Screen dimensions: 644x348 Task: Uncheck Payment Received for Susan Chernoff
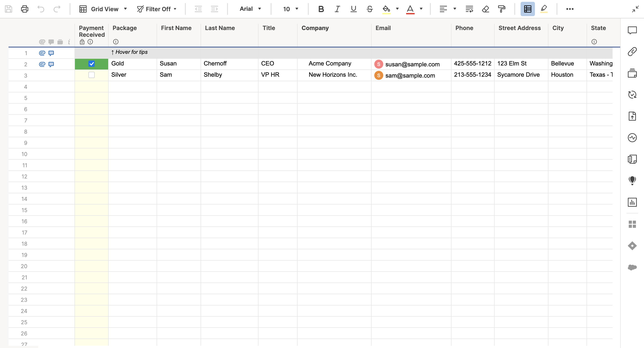coord(92,64)
